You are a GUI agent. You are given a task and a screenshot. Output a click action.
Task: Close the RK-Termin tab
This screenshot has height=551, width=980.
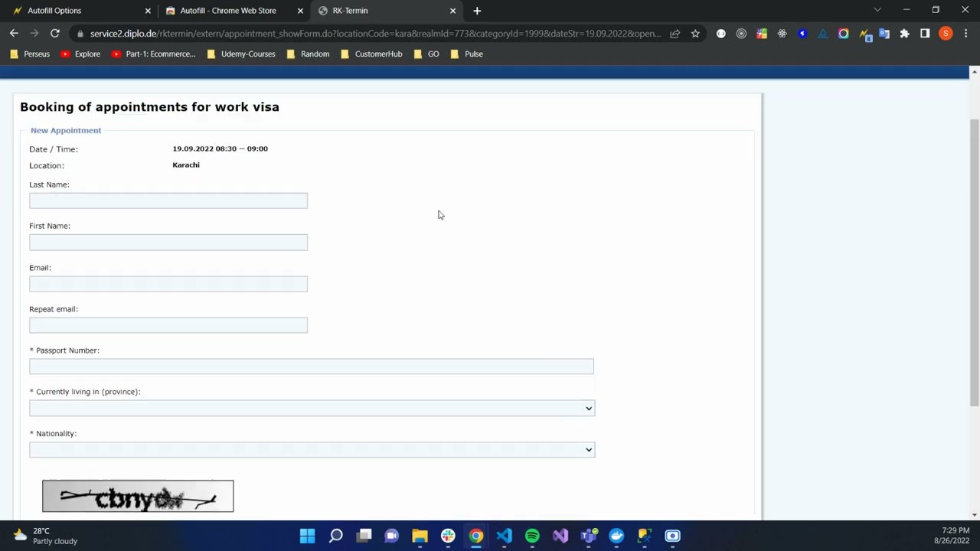(452, 11)
